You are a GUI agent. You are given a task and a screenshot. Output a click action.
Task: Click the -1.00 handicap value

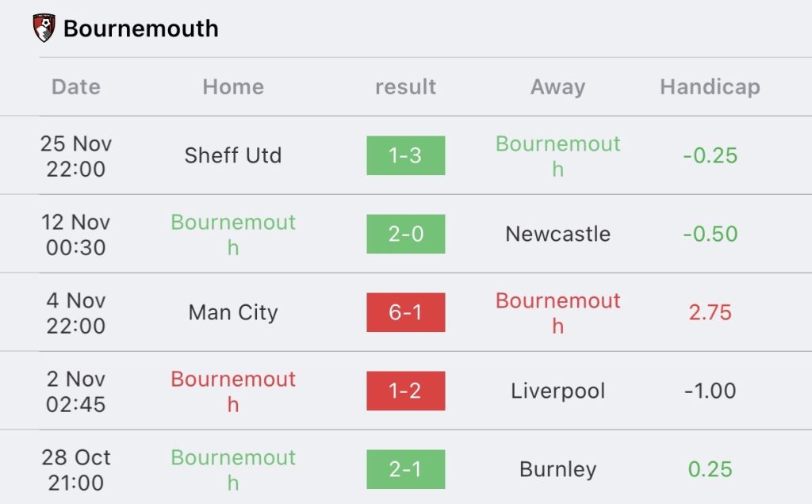pos(710,391)
